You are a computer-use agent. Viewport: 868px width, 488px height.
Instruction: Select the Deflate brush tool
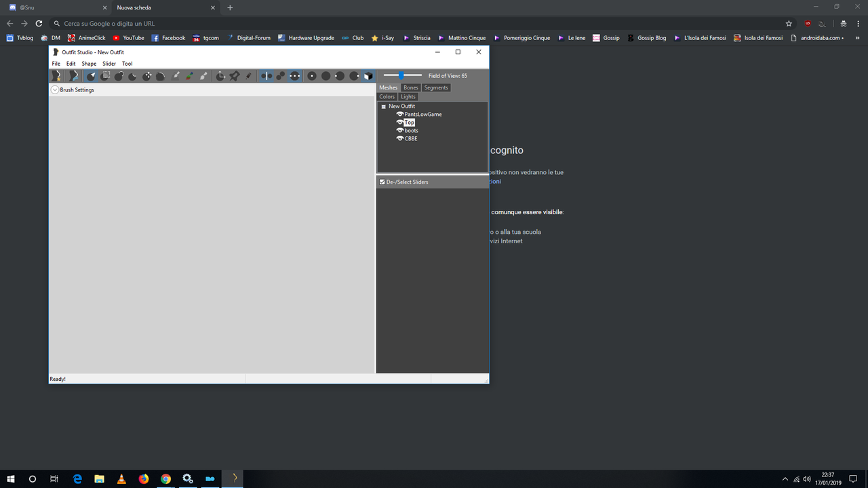[x=133, y=76]
